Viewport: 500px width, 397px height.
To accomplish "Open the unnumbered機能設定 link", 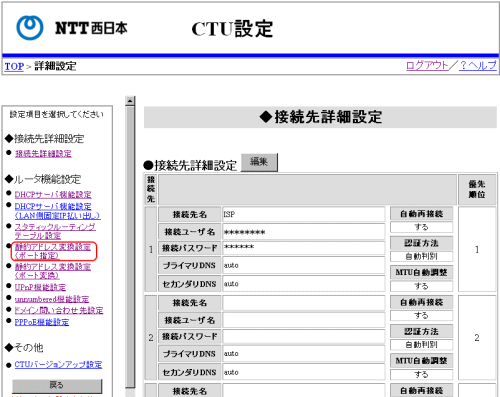I will coord(52,299).
